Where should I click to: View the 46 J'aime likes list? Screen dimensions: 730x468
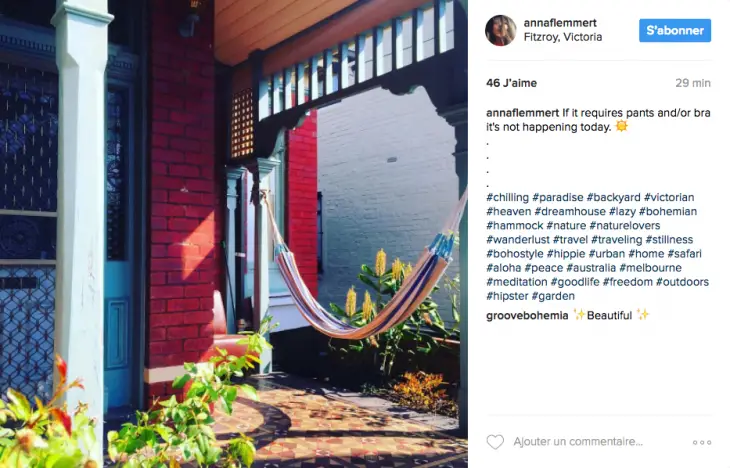511,83
